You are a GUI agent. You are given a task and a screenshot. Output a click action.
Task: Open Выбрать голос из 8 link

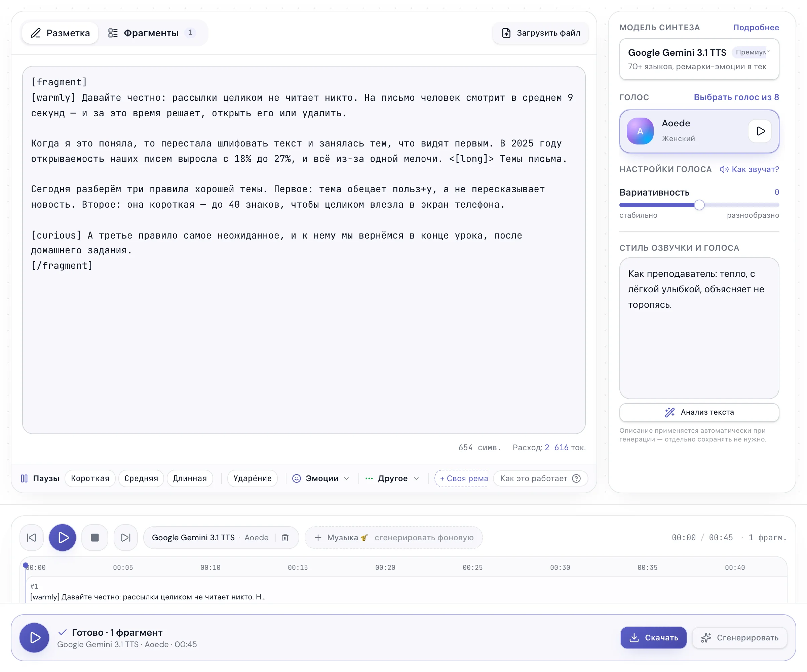[x=736, y=97]
